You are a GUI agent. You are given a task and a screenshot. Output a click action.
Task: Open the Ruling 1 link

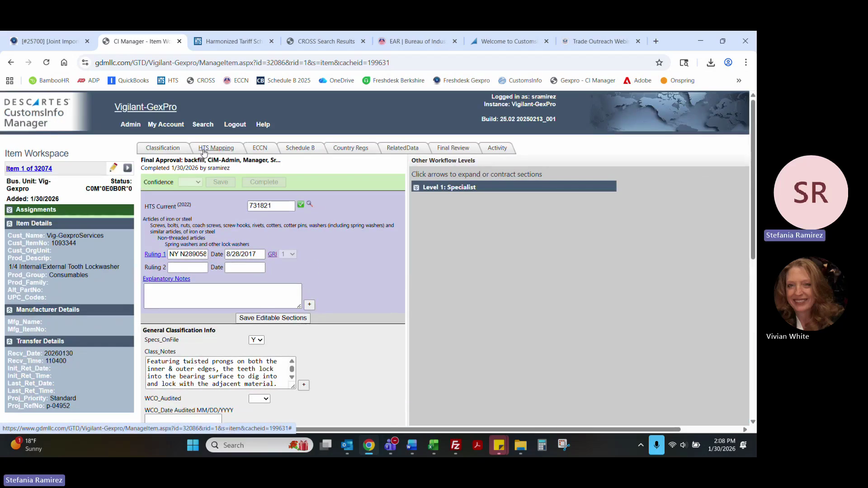155,254
